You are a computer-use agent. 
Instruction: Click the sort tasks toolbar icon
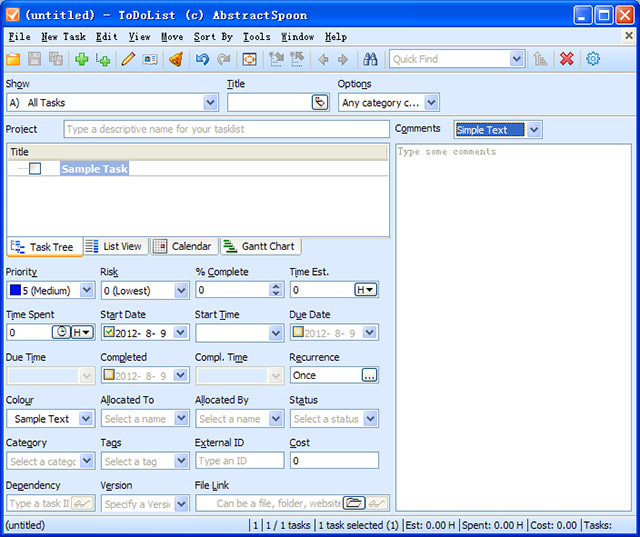pyautogui.click(x=540, y=60)
